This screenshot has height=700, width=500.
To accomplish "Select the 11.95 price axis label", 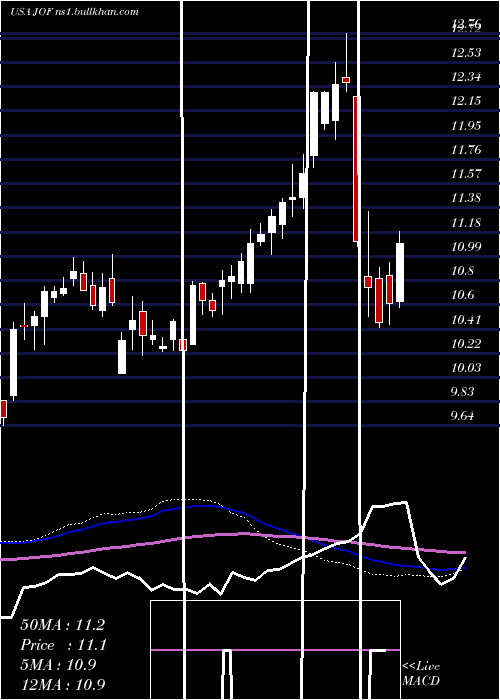I will [x=466, y=125].
